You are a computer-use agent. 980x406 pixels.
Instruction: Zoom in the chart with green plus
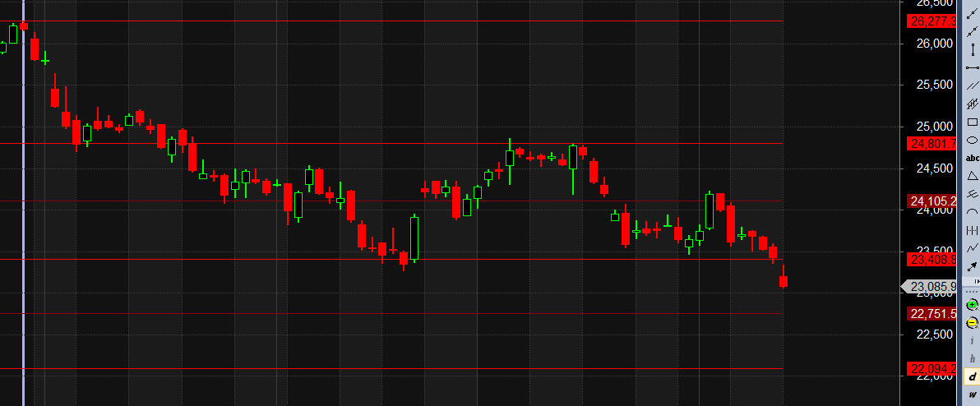972,305
